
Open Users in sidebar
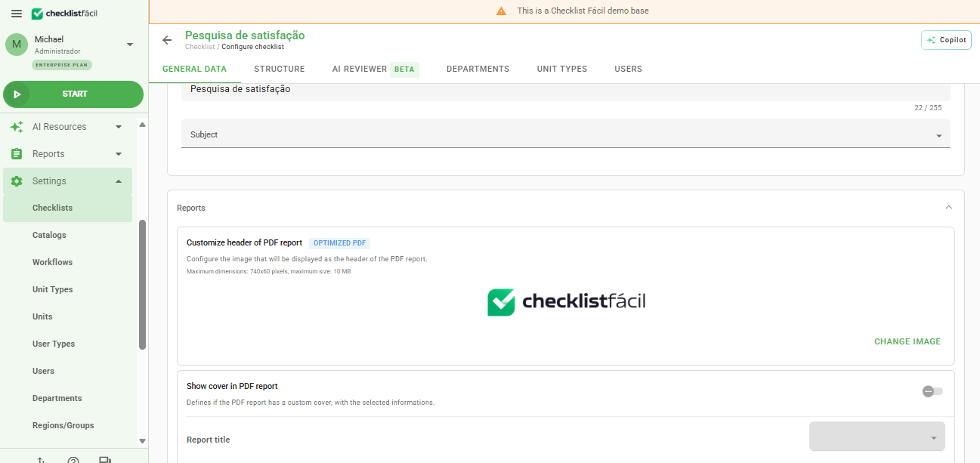point(43,371)
